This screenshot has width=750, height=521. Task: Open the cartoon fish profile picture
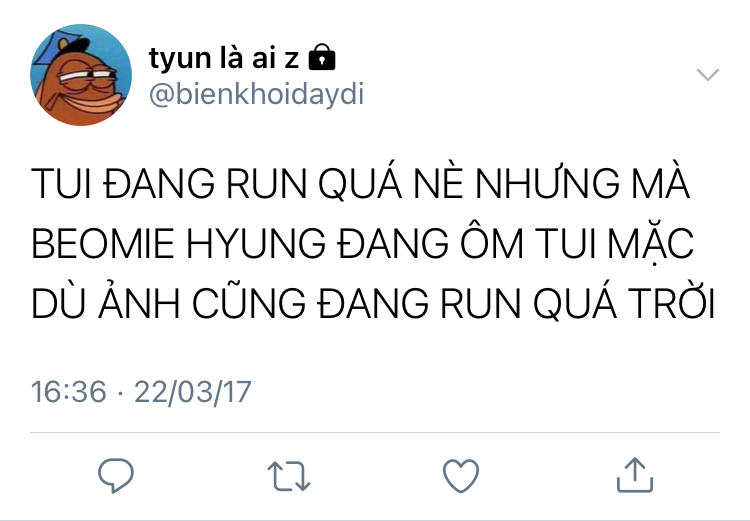pos(81,75)
